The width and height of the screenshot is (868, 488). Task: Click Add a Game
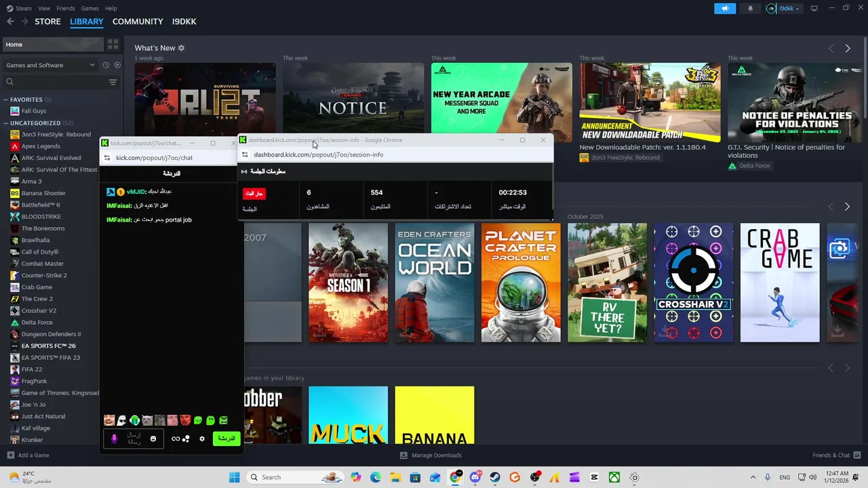[28, 455]
